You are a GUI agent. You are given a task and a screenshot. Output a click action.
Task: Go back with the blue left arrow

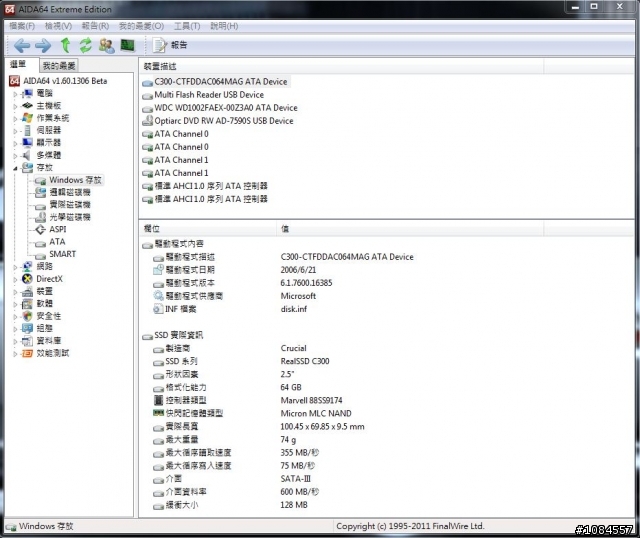22,45
